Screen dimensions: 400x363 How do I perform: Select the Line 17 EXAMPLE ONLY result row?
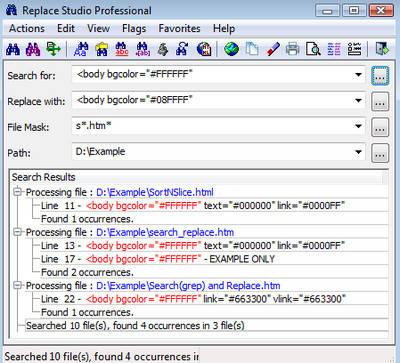214,259
